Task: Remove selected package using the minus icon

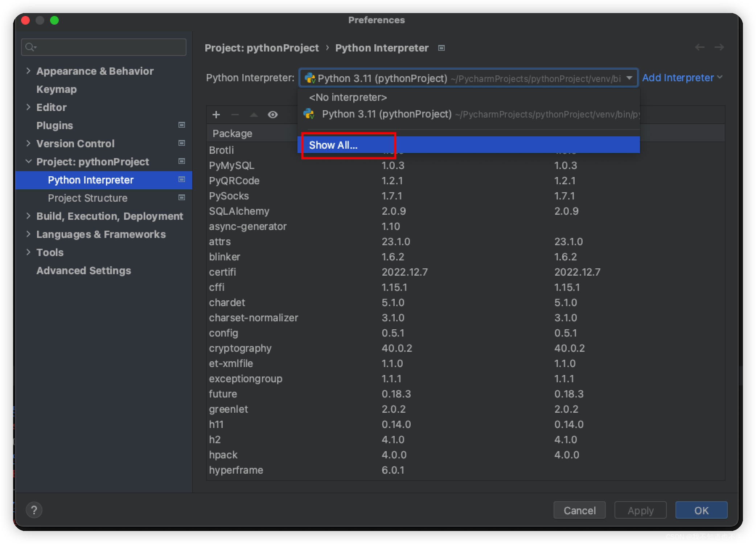Action: (235, 115)
